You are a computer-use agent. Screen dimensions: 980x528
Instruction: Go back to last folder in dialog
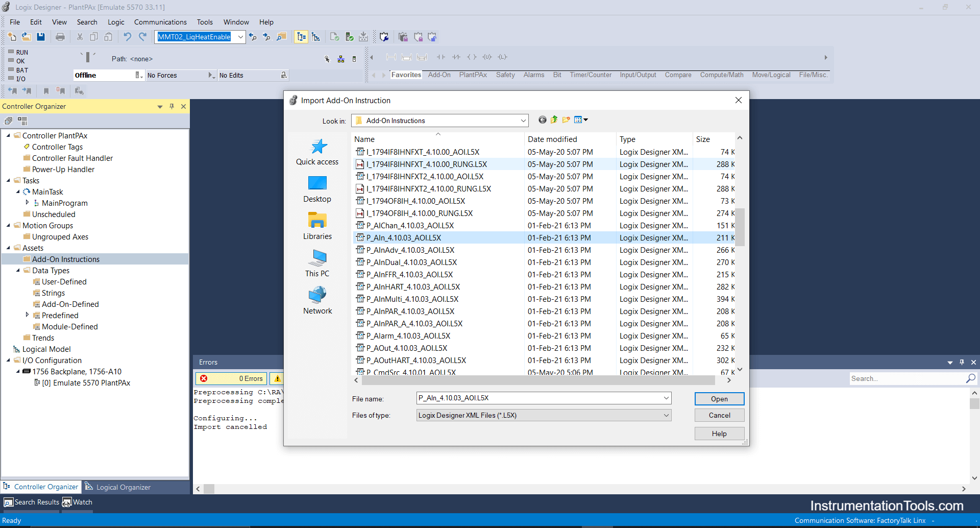pos(542,120)
